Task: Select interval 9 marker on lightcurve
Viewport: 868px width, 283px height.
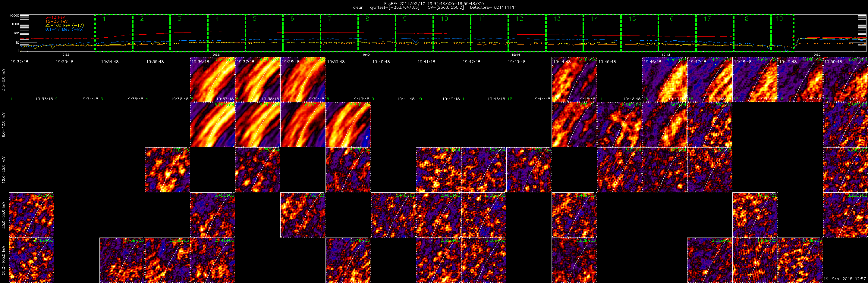Action: 405,19
